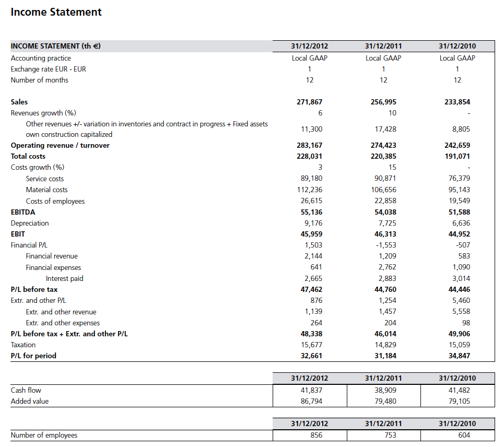The width and height of the screenshot is (504, 447).
Task: Select the Taxation row label
Action: click(23, 345)
